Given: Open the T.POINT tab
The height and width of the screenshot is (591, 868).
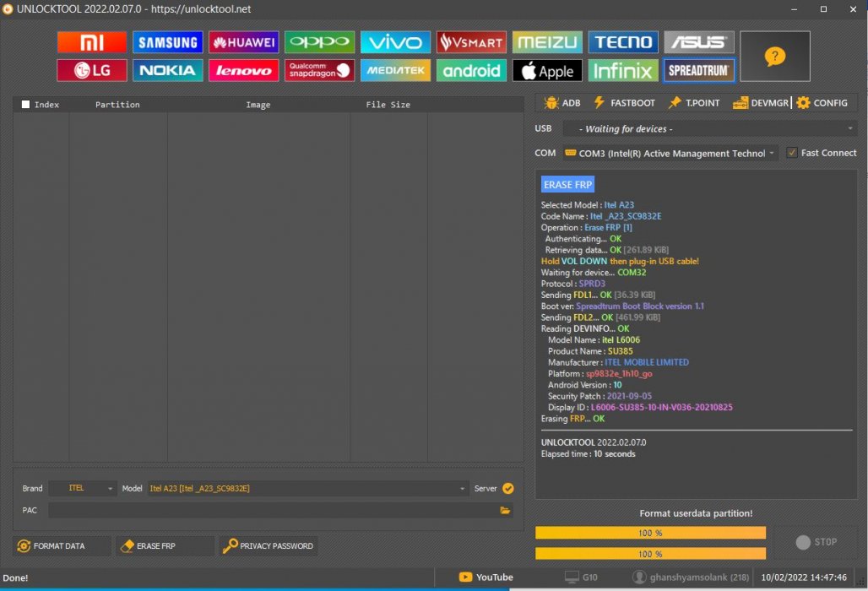Looking at the screenshot, I should [x=694, y=103].
